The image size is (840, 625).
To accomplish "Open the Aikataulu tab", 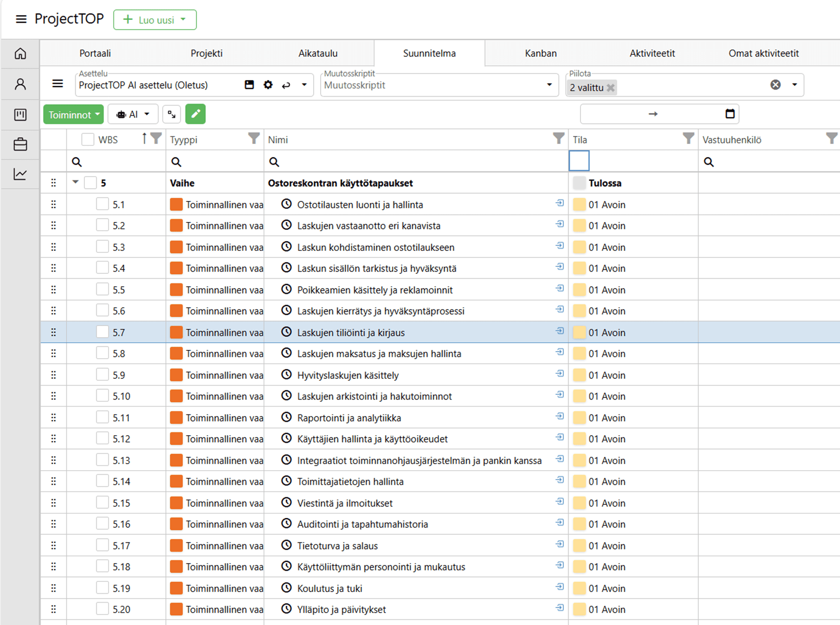I will 318,53.
